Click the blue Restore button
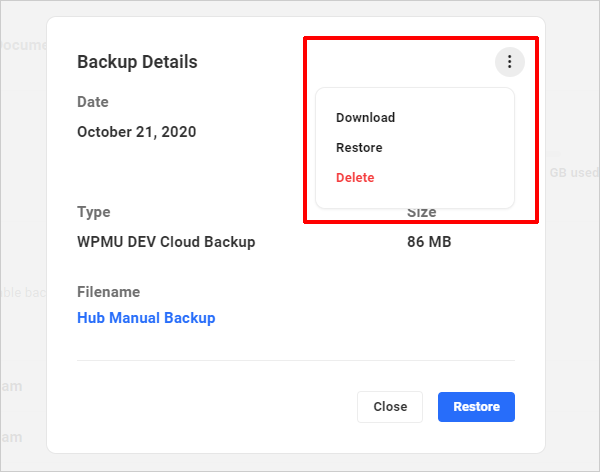The width and height of the screenshot is (600, 472). click(476, 407)
